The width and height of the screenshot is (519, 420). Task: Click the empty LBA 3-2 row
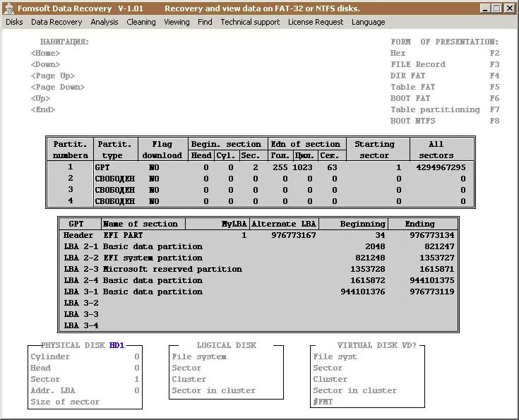(x=258, y=303)
